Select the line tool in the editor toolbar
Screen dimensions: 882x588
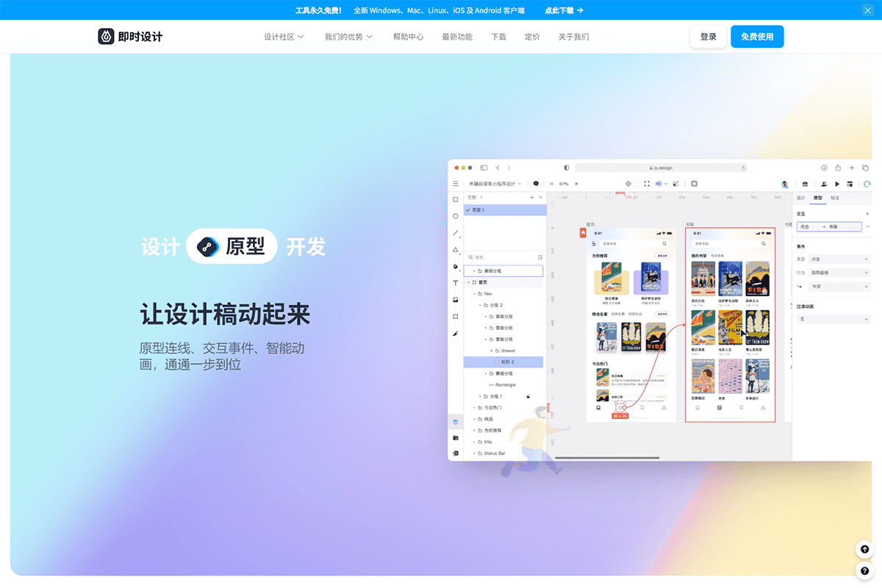coord(456,233)
